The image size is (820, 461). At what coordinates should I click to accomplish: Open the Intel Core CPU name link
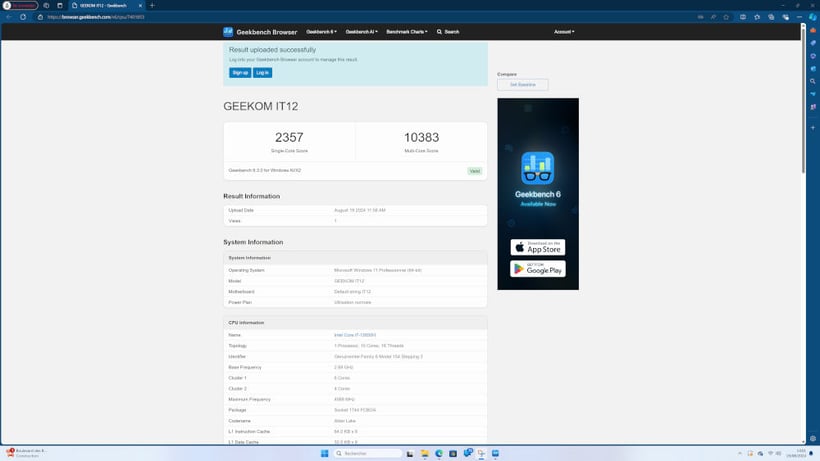[x=355, y=335]
